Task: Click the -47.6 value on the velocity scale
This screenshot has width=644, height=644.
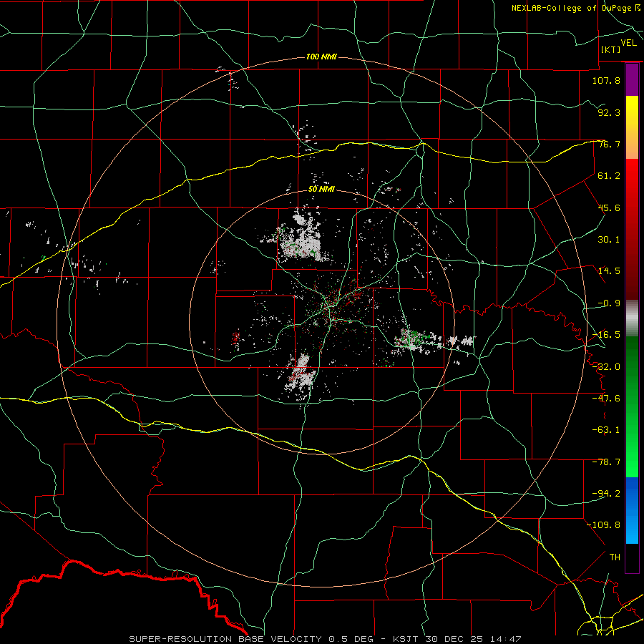Action: 606,399
